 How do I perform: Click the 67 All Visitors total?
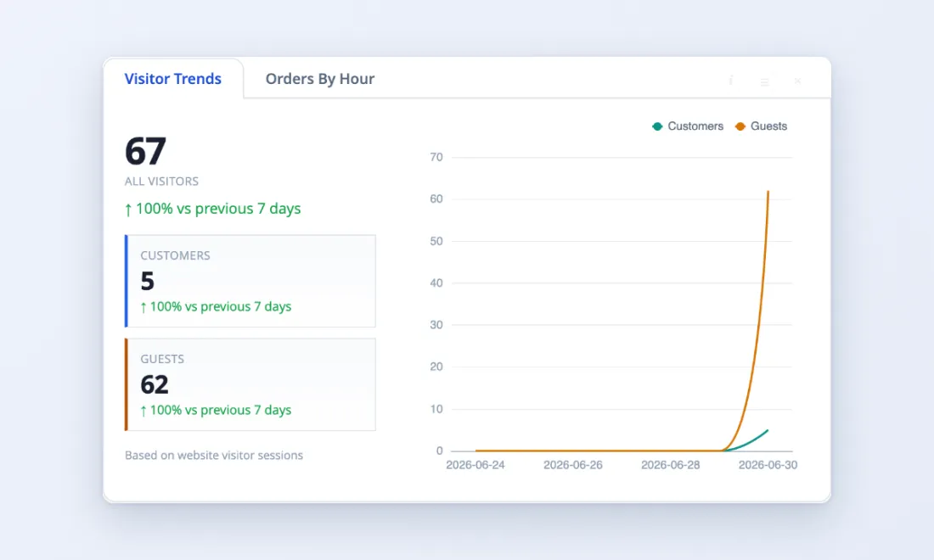click(145, 151)
